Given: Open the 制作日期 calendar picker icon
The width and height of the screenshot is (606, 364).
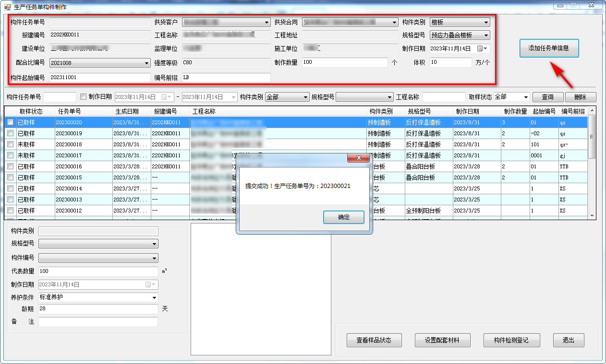Looking at the screenshot, I should pyautogui.click(x=480, y=48).
